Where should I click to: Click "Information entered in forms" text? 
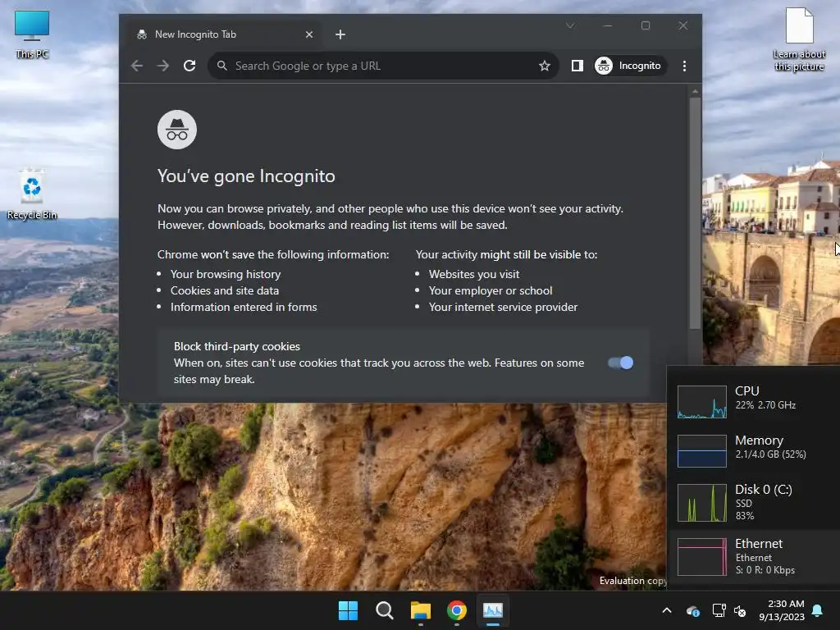(244, 307)
